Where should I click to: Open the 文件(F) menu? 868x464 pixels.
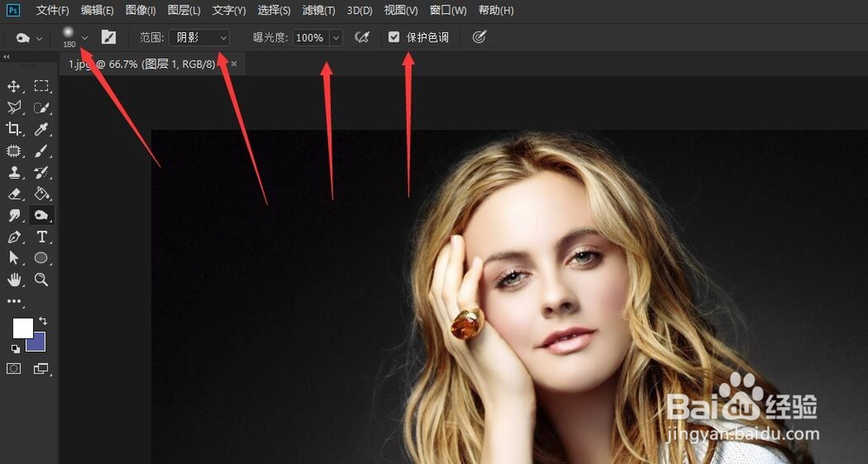click(53, 10)
